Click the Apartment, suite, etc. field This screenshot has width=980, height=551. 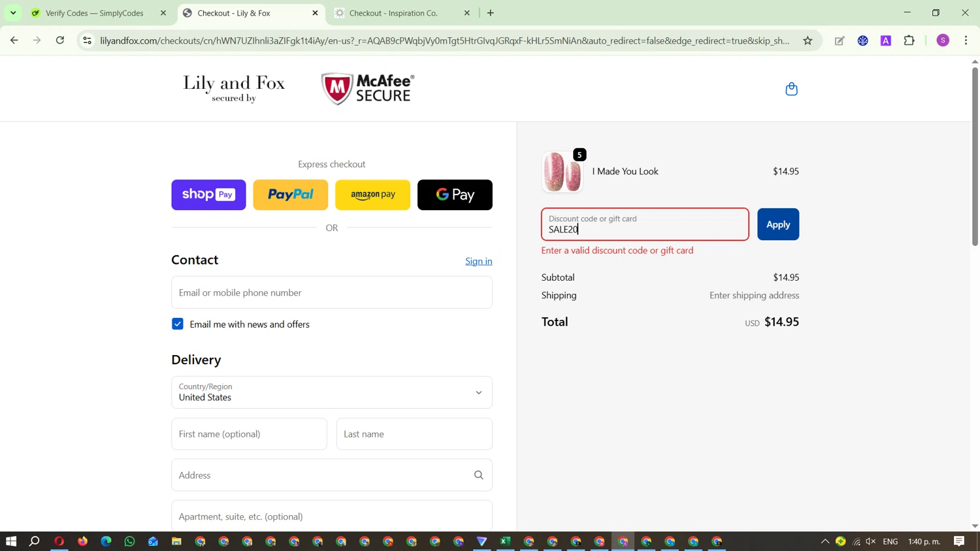[x=332, y=516]
